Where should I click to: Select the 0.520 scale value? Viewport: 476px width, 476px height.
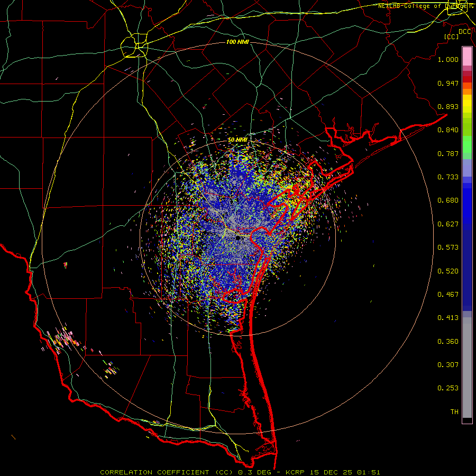(448, 271)
